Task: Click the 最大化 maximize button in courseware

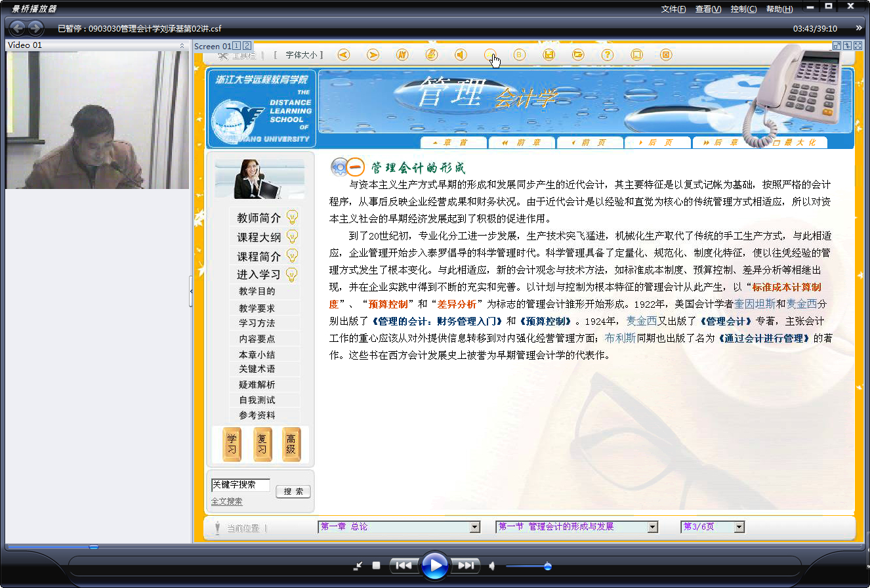Action: pyautogui.click(x=794, y=142)
